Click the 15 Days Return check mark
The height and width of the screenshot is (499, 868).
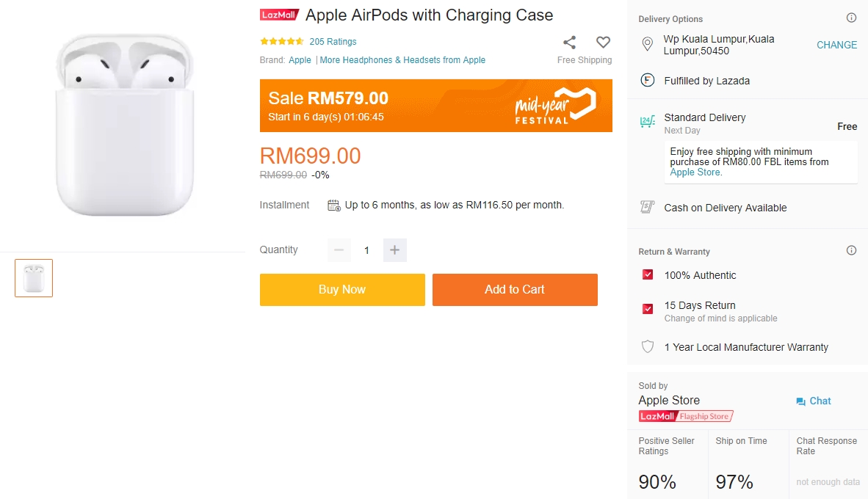coord(648,309)
